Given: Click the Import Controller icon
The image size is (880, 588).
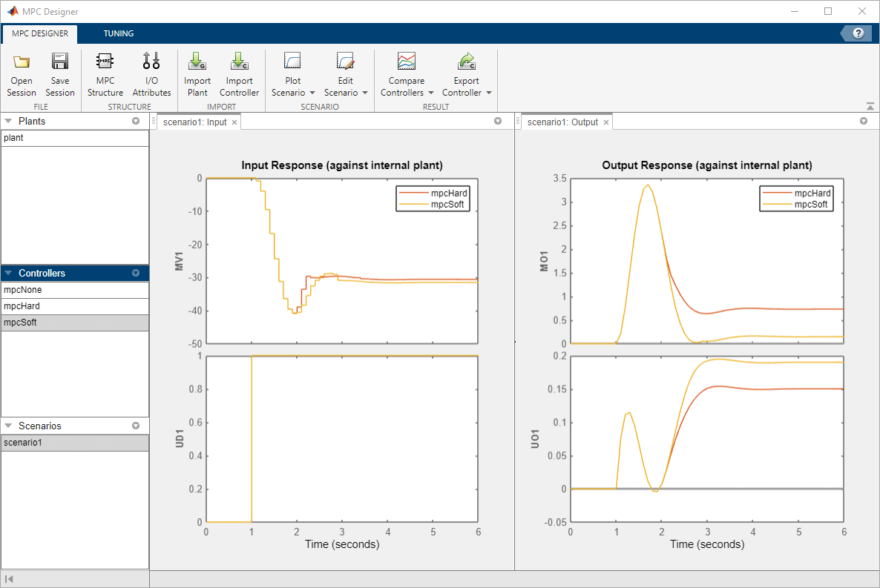Looking at the screenshot, I should [x=239, y=62].
